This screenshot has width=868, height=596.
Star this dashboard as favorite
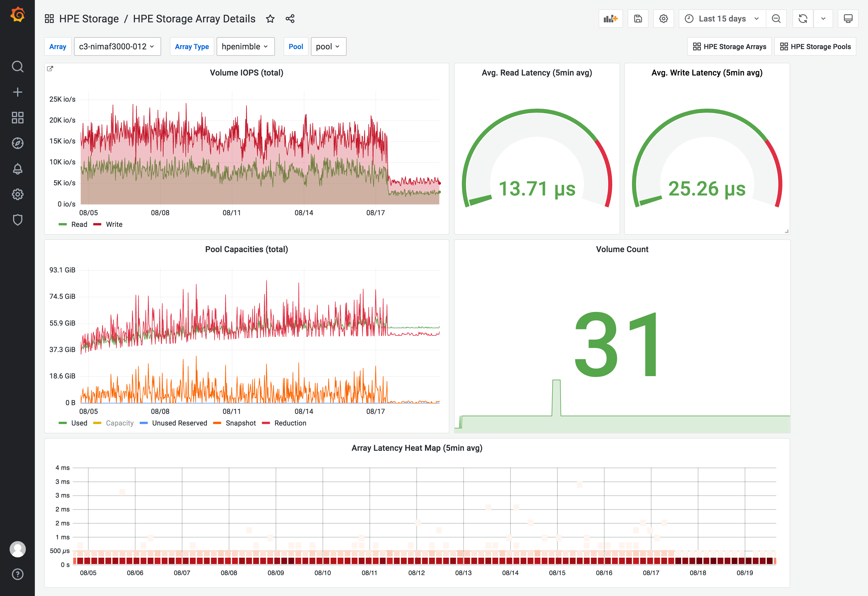[x=270, y=19]
